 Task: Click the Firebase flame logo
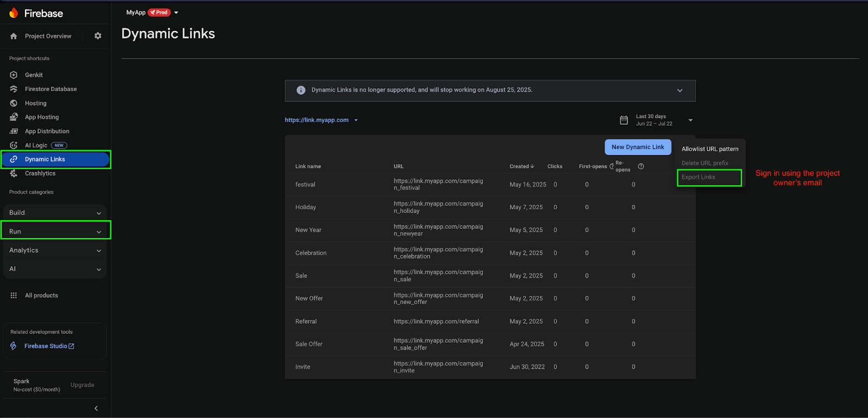click(14, 13)
